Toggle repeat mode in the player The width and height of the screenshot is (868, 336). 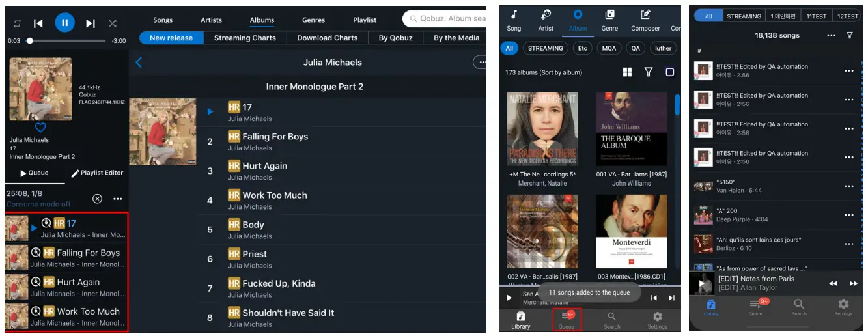pos(17,23)
